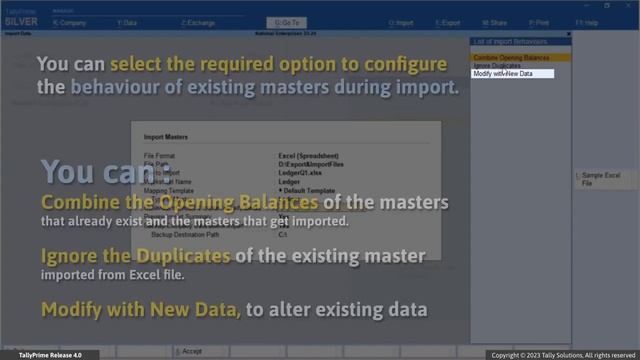Open the F1: Help menu
Viewport: 640px width, 360px height.
pyautogui.click(x=587, y=23)
